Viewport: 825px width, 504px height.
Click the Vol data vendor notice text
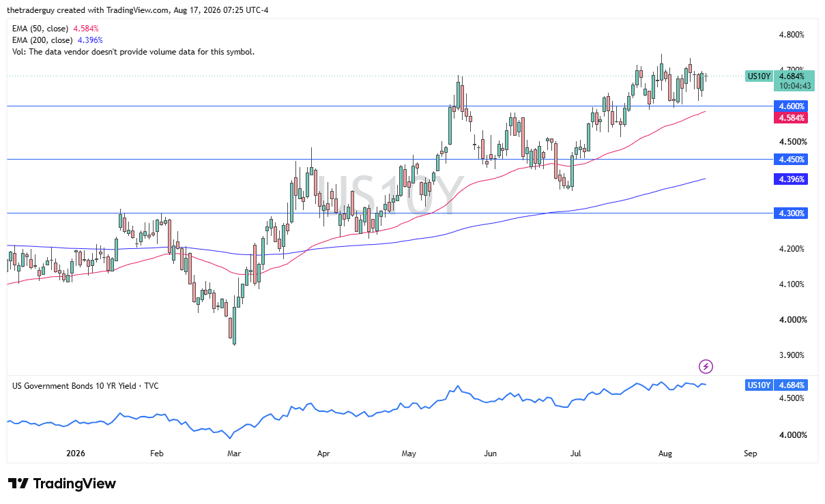(x=133, y=52)
